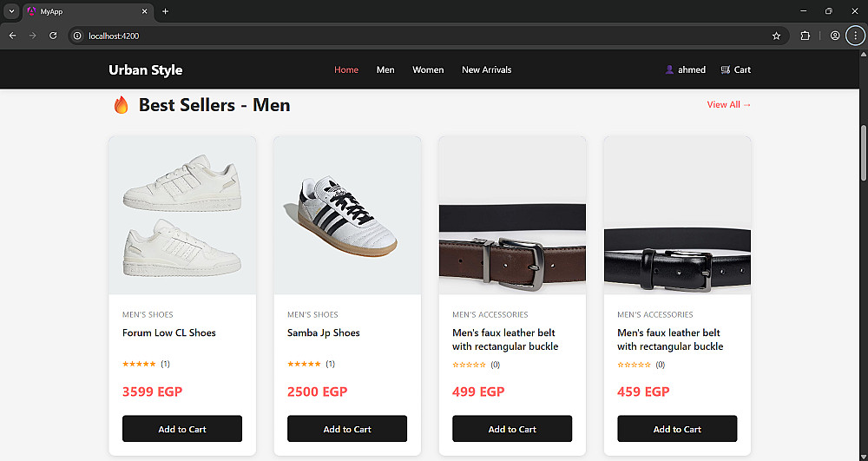The height and width of the screenshot is (461, 868).
Task: Select New Arrivals in navbar
Action: tap(486, 70)
